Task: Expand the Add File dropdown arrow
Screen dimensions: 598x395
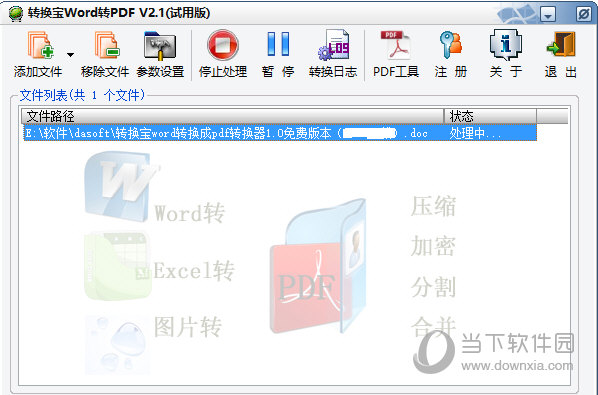Action: coord(70,55)
